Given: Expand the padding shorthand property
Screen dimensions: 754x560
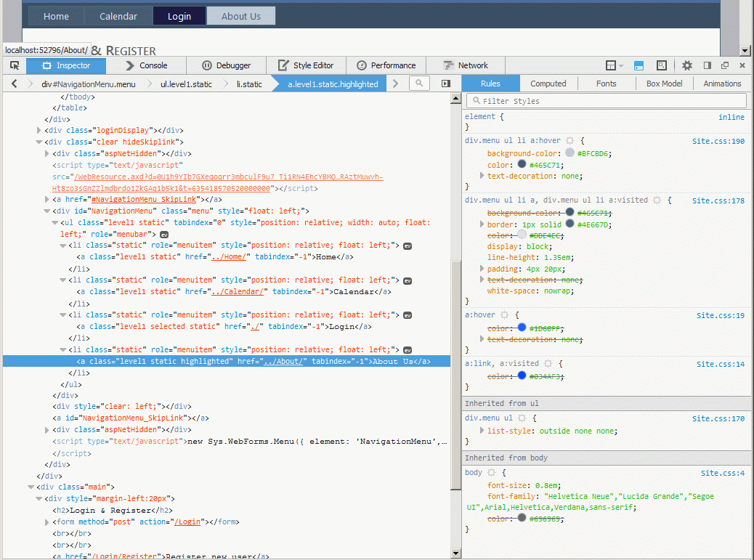Looking at the screenshot, I should [481, 269].
